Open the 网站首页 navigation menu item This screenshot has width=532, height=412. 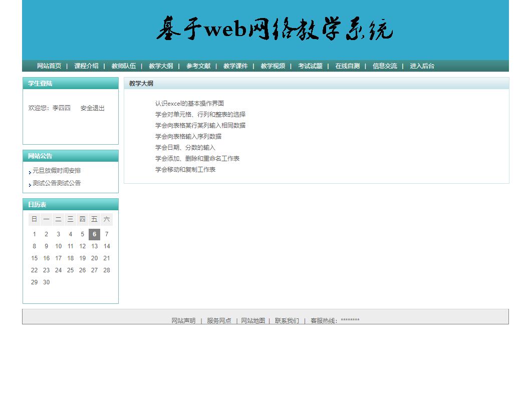tap(48, 66)
